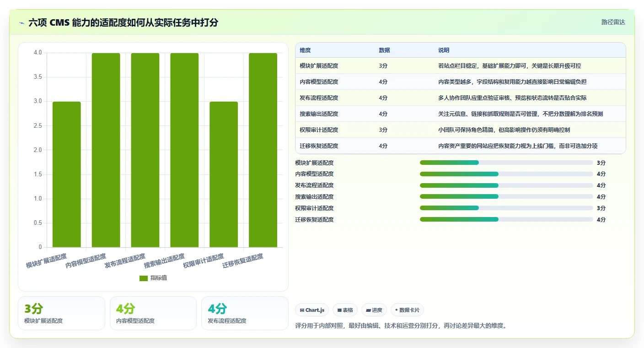
Task: Select the 数据卡片 tag
Action: point(407,310)
